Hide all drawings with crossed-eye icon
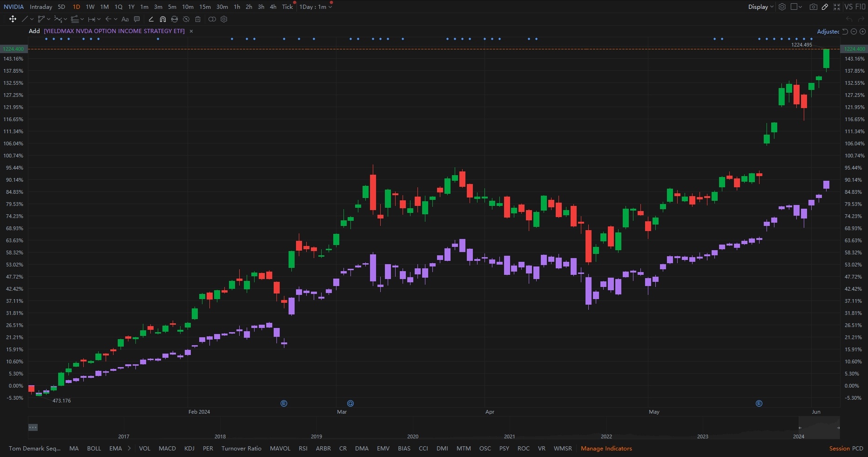Screen dimensions: 868x457 [186, 19]
